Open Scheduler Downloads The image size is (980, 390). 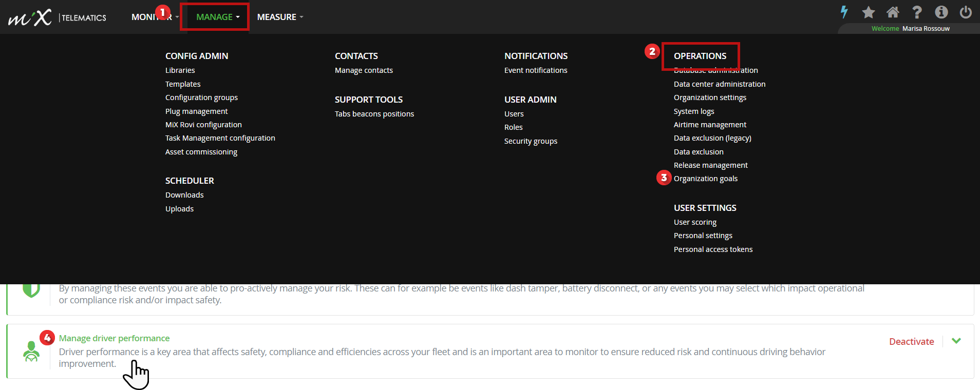(x=184, y=195)
